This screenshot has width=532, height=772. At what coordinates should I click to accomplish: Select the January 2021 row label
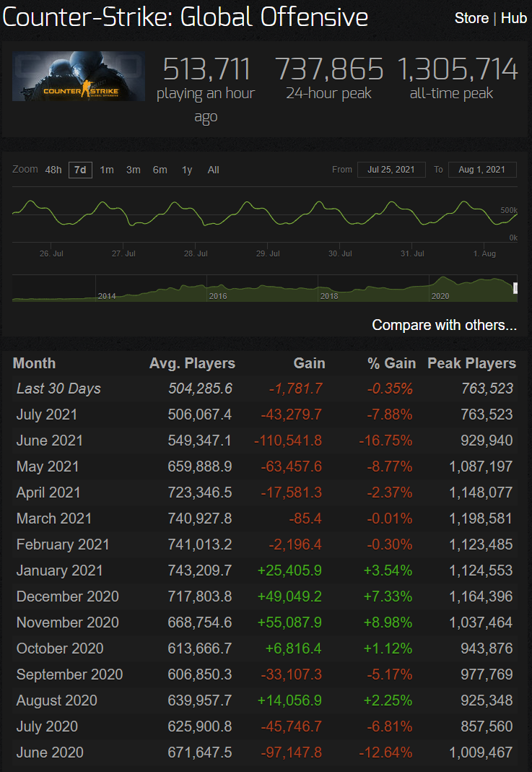coord(59,571)
